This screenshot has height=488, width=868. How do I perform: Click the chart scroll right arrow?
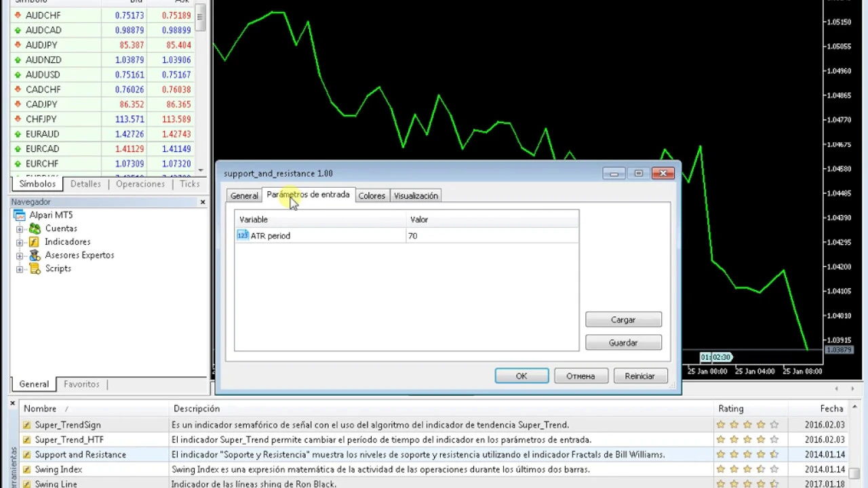[x=851, y=388]
